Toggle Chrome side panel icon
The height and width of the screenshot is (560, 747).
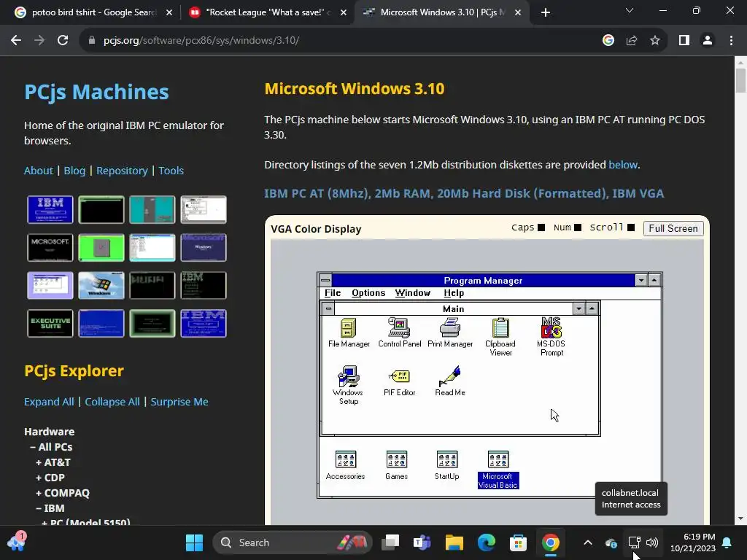(x=684, y=41)
